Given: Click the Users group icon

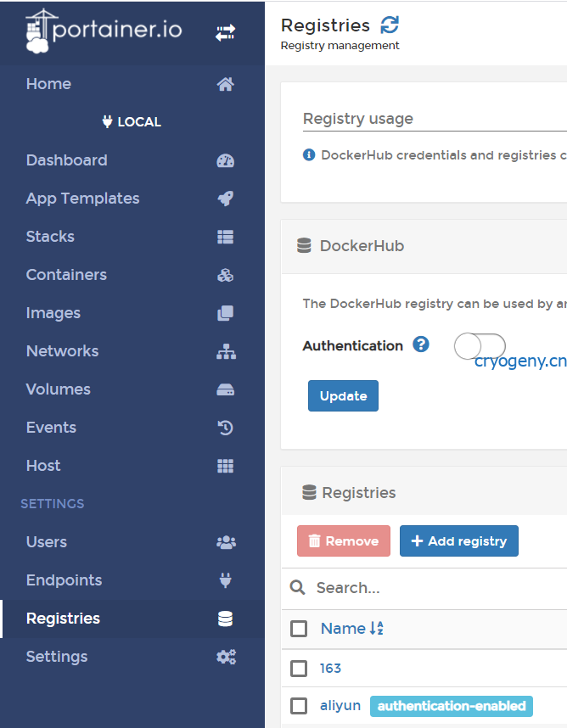Looking at the screenshot, I should click(x=226, y=542).
